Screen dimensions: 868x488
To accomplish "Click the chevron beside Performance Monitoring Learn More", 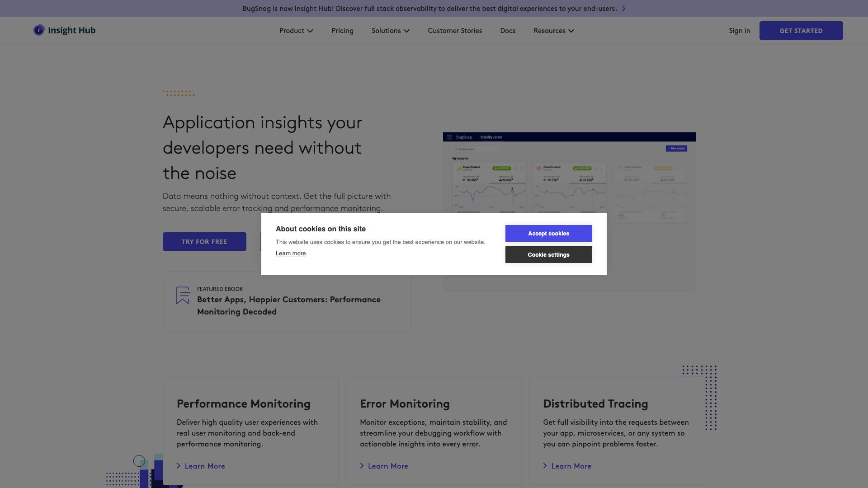I will pos(179,466).
